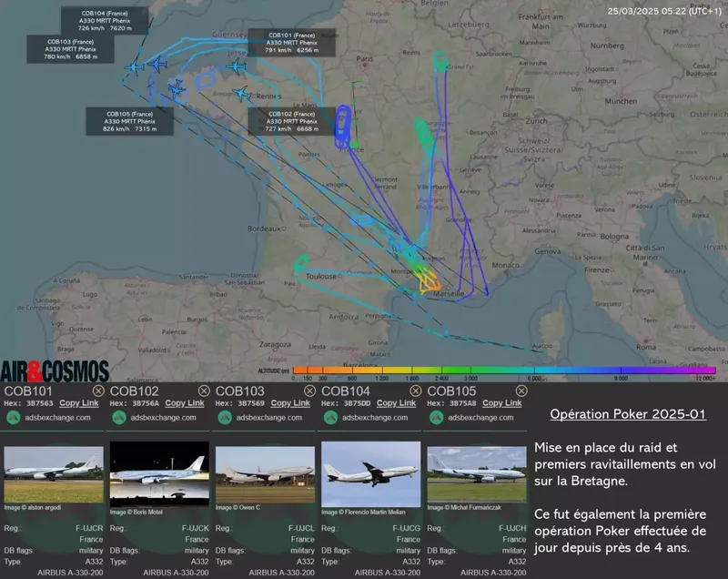Close the COB104 aircraft card
Viewport: 728px width, 579px height.
[416, 391]
